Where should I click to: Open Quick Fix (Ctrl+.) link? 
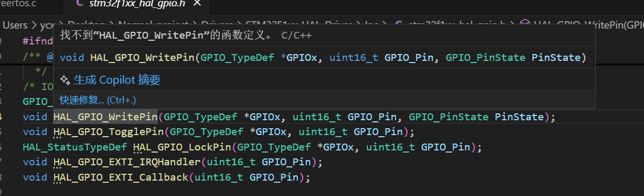click(x=98, y=100)
